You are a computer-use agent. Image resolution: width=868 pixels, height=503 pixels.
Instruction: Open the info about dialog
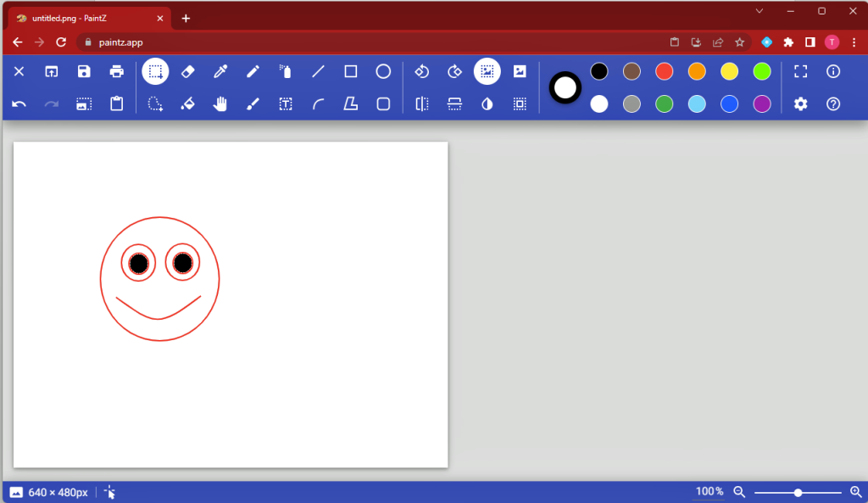coord(833,71)
